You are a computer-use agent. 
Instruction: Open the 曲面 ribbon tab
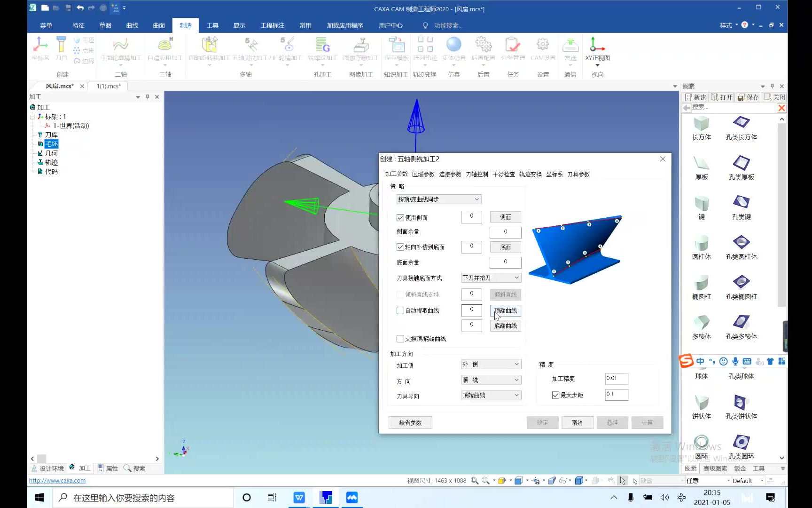(159, 25)
